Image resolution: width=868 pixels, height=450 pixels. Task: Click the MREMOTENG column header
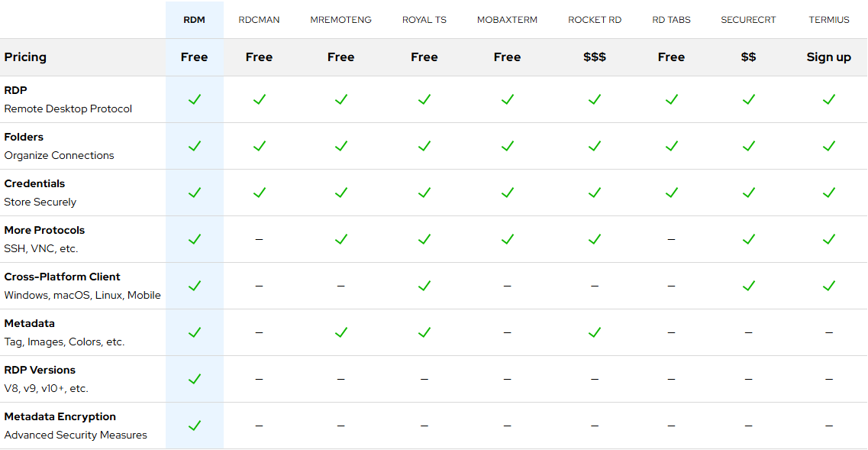pyautogui.click(x=341, y=20)
